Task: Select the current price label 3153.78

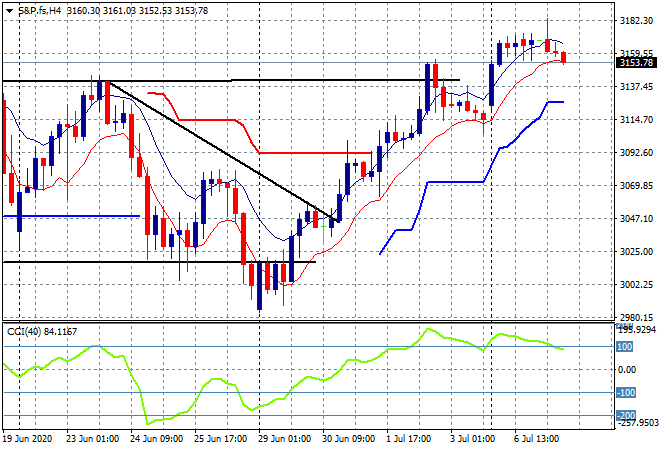Action: point(636,63)
